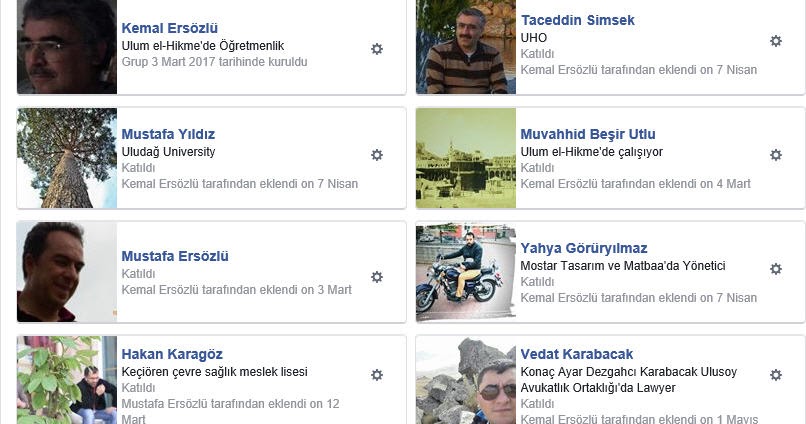
Task: Click gear icon next to Mustafa Ersözlü
Action: (377, 277)
